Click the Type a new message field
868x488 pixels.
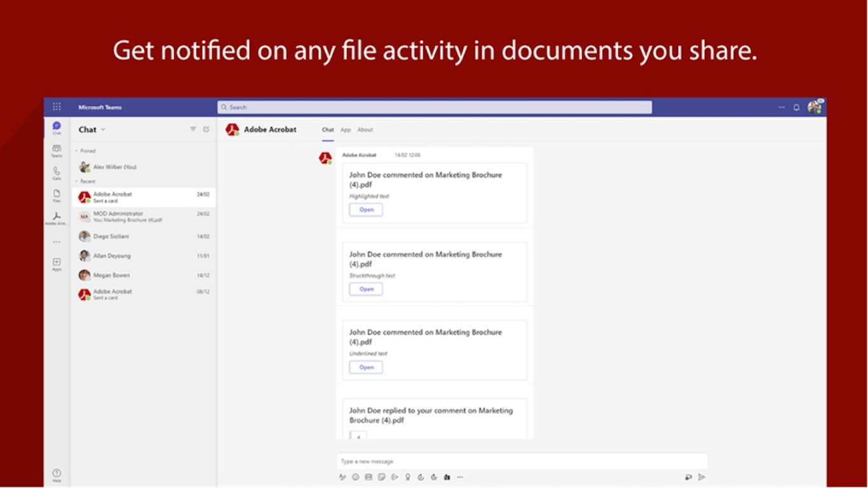[522, 461]
